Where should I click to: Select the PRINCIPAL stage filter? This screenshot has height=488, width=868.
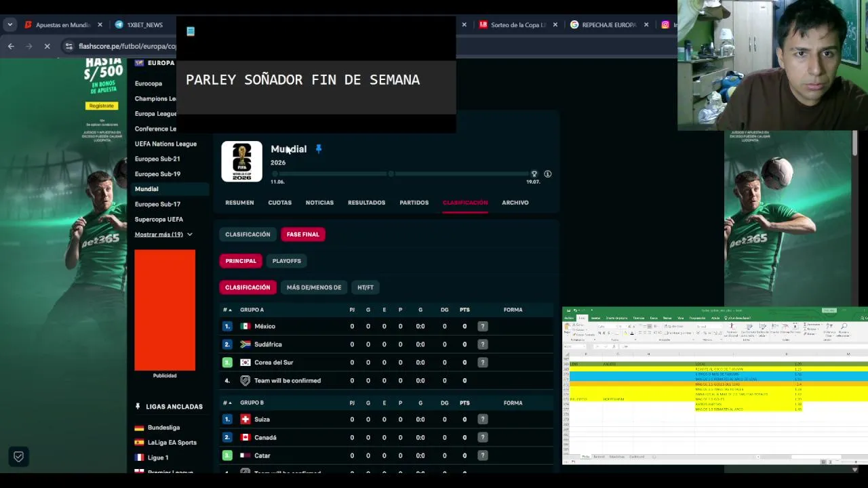pyautogui.click(x=241, y=261)
